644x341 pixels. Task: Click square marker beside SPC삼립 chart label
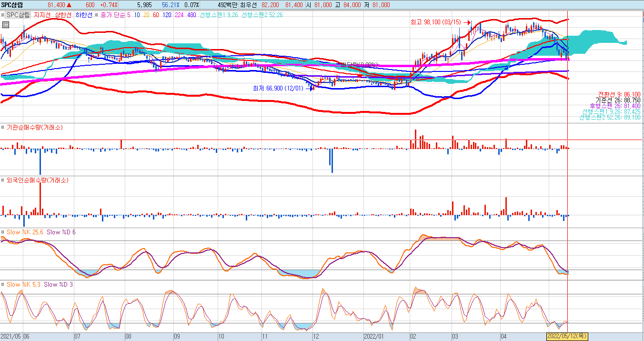pyautogui.click(x=2, y=15)
